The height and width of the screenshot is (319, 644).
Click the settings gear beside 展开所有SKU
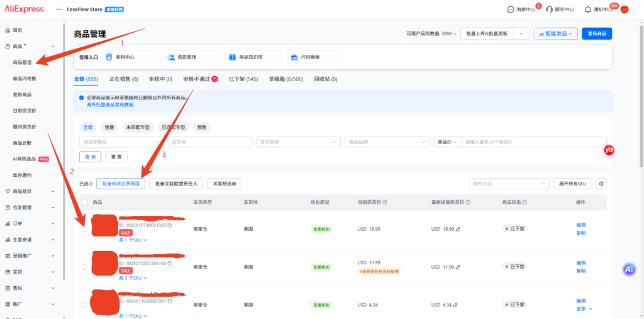pyautogui.click(x=602, y=184)
